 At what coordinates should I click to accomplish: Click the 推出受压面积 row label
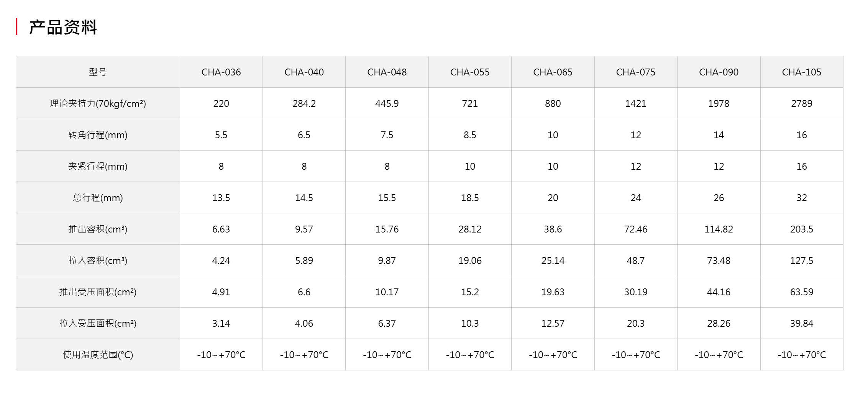point(98,292)
